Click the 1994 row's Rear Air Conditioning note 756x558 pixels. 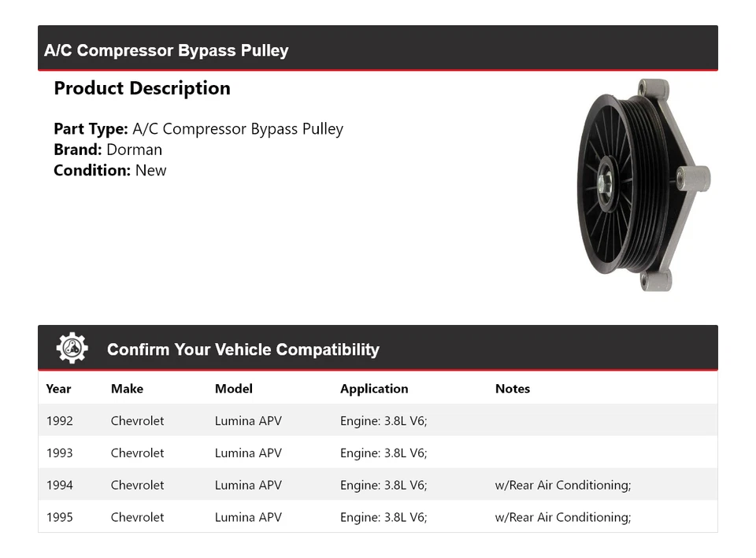point(562,486)
